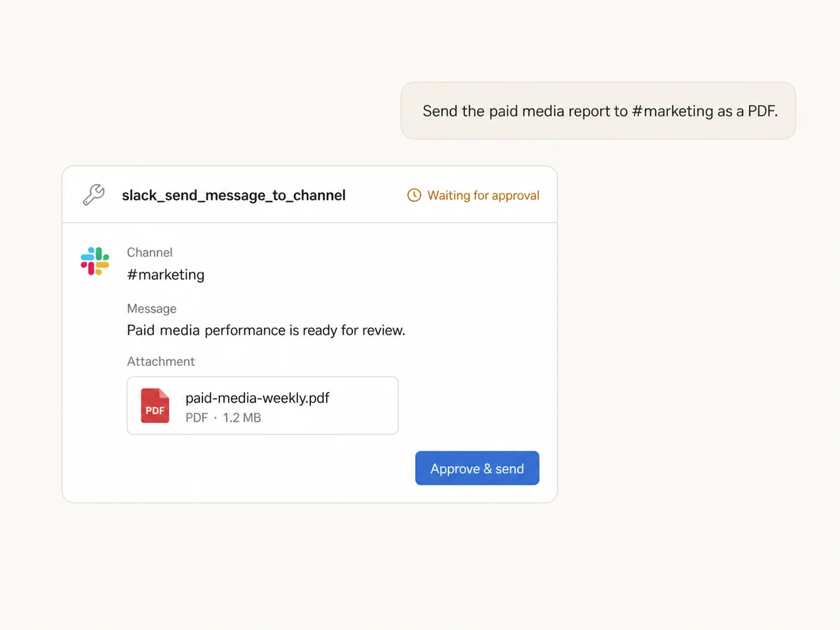Viewport: 840px width, 630px height.
Task: Click the Message field label
Action: (152, 309)
